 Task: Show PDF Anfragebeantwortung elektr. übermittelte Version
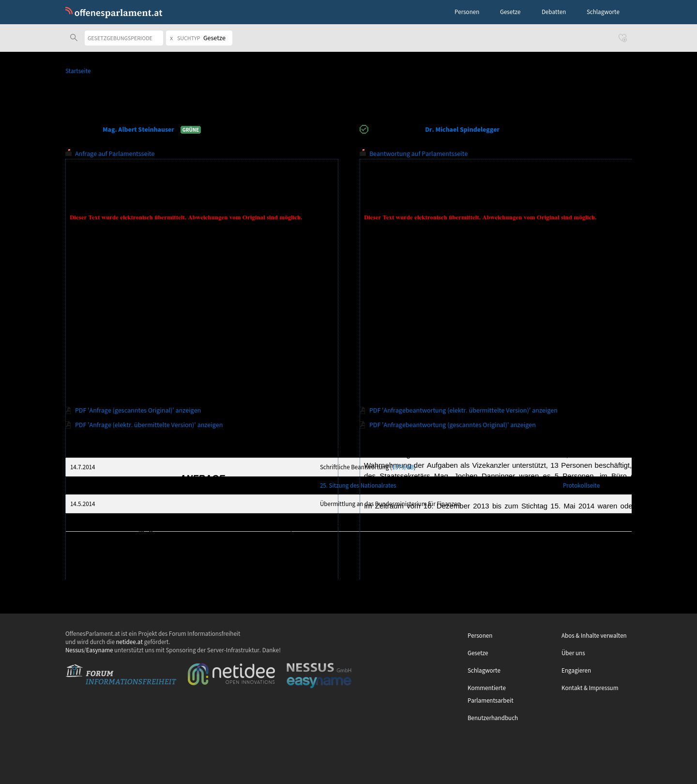(x=463, y=410)
